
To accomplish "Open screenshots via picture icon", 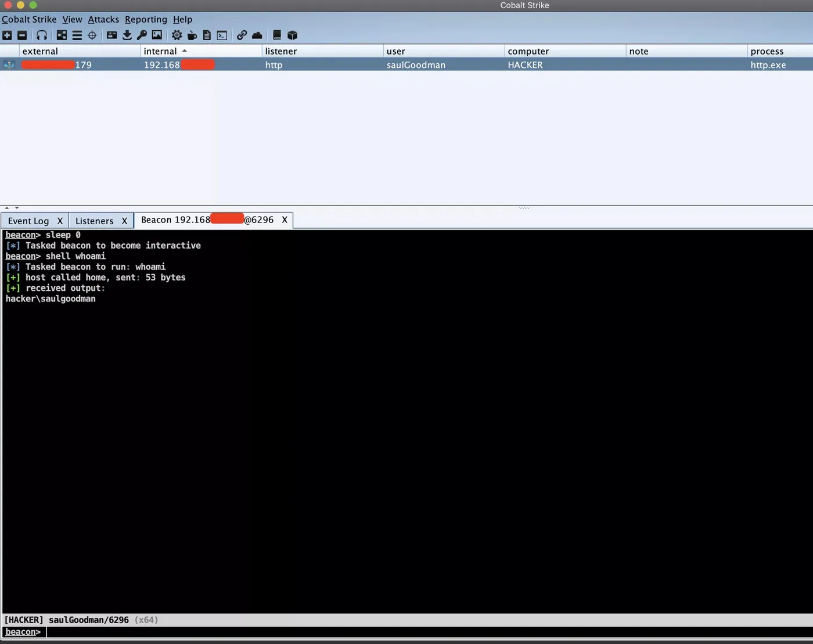I will tap(157, 35).
